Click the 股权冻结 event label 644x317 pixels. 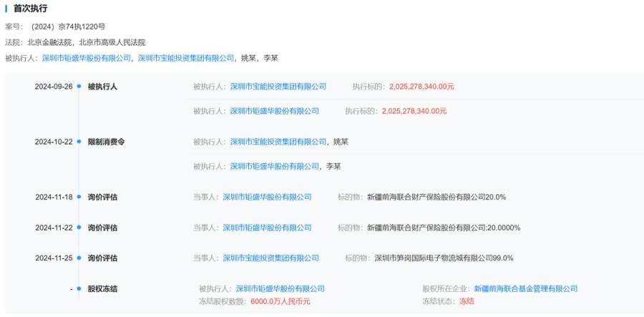point(102,288)
